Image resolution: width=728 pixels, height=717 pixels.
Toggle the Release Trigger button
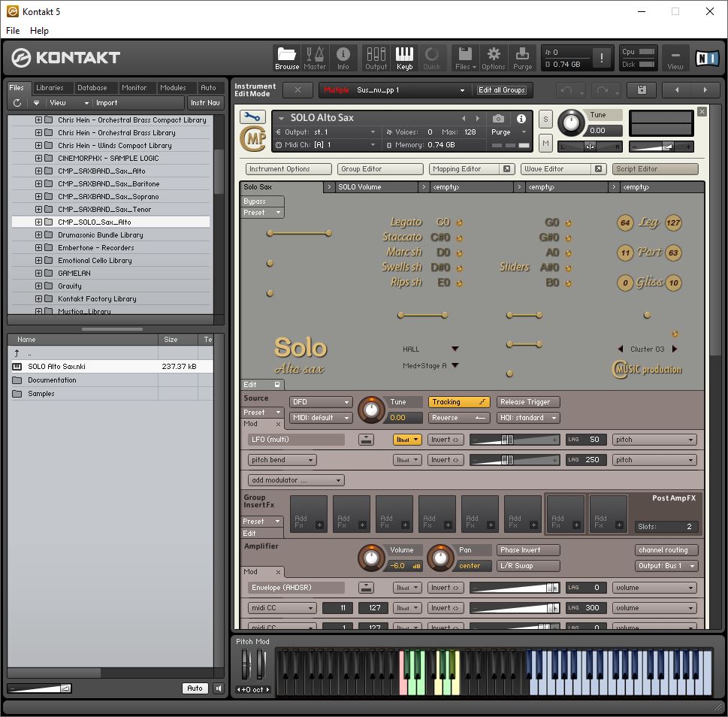(x=528, y=401)
